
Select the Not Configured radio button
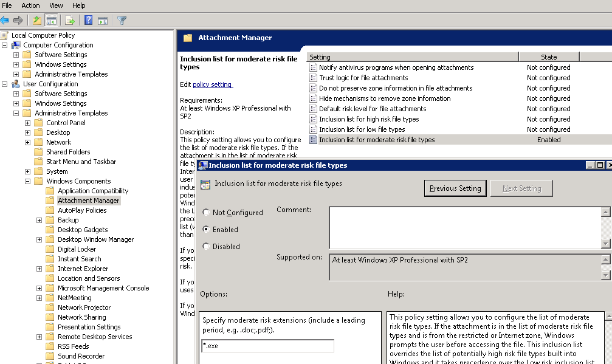[x=207, y=213]
